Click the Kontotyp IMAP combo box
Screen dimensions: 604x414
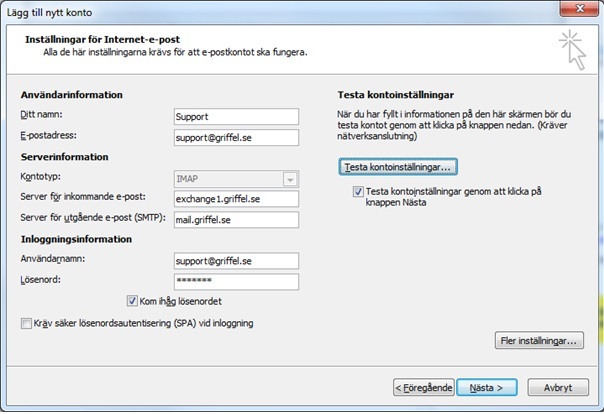[x=236, y=179]
